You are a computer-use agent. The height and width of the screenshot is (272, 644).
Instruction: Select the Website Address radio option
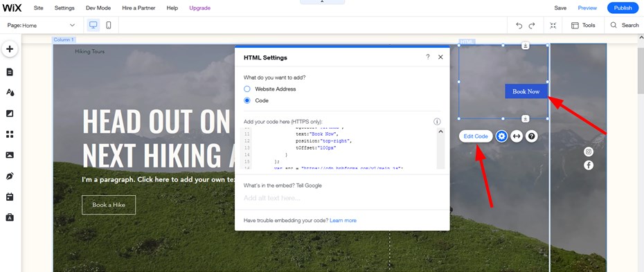247,89
